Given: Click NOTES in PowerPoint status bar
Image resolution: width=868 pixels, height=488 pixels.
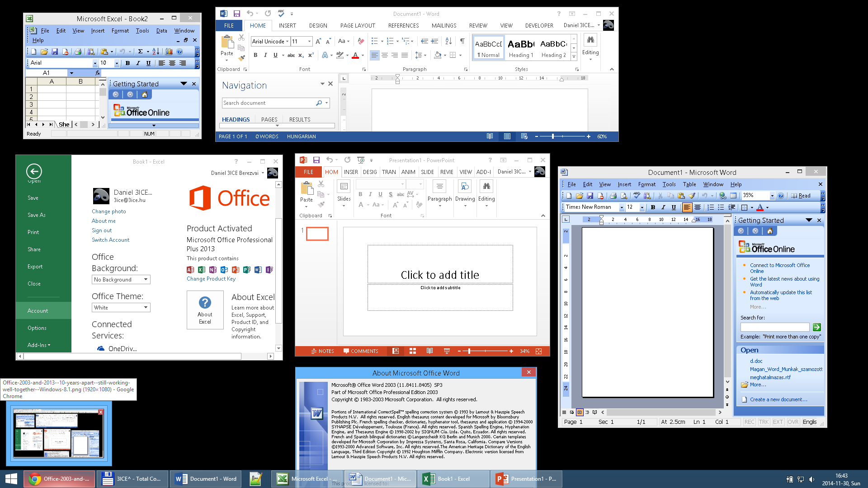Looking at the screenshot, I should (322, 351).
